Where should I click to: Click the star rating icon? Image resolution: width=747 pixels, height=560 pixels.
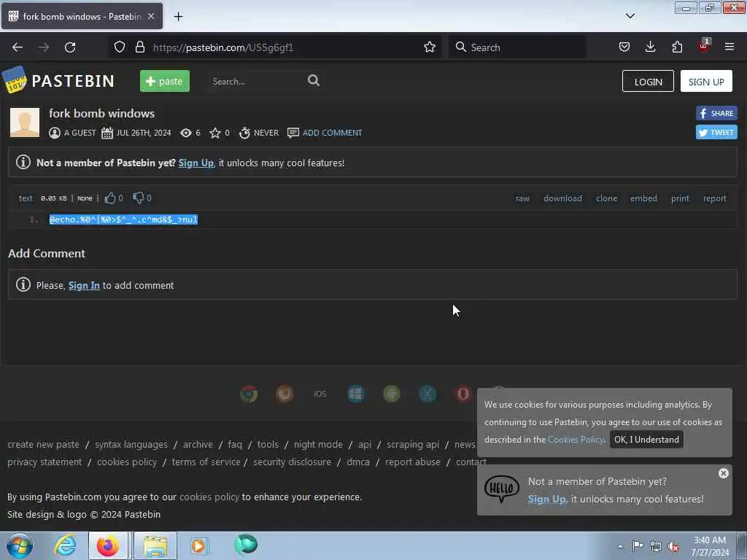pos(215,133)
